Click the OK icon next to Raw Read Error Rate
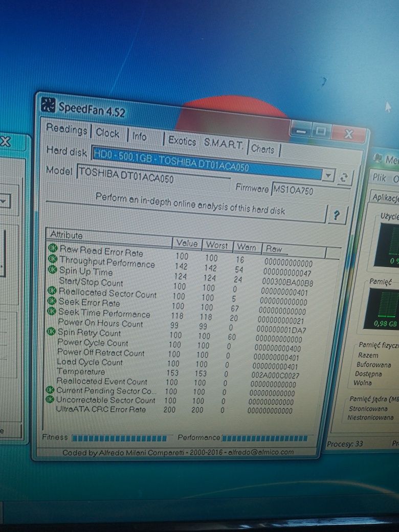This screenshot has height=532, width=399. (53, 248)
